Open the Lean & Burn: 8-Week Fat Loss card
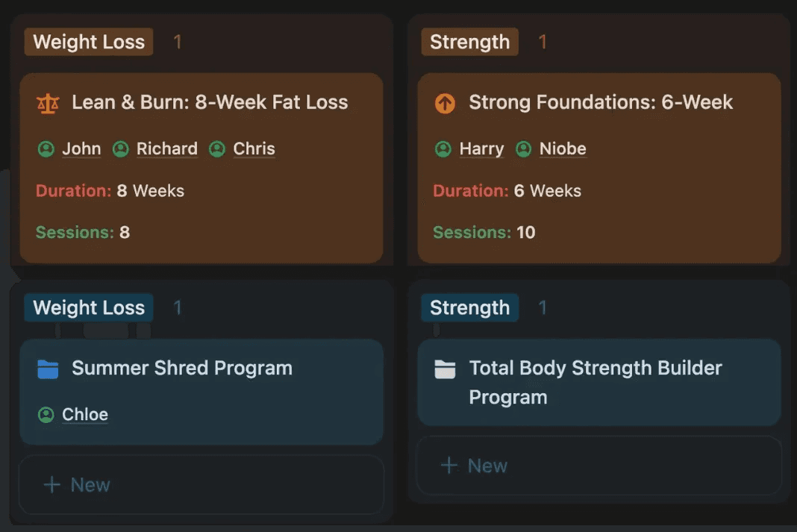 (210, 102)
